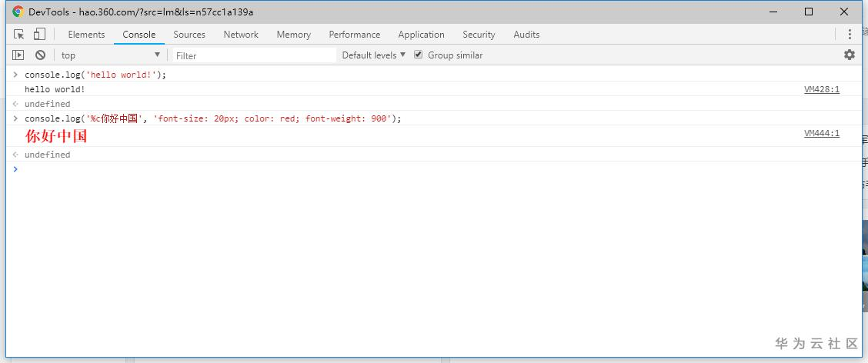This screenshot has height=363, width=868.
Task: Open source link VM444:1
Action: pyautogui.click(x=822, y=134)
